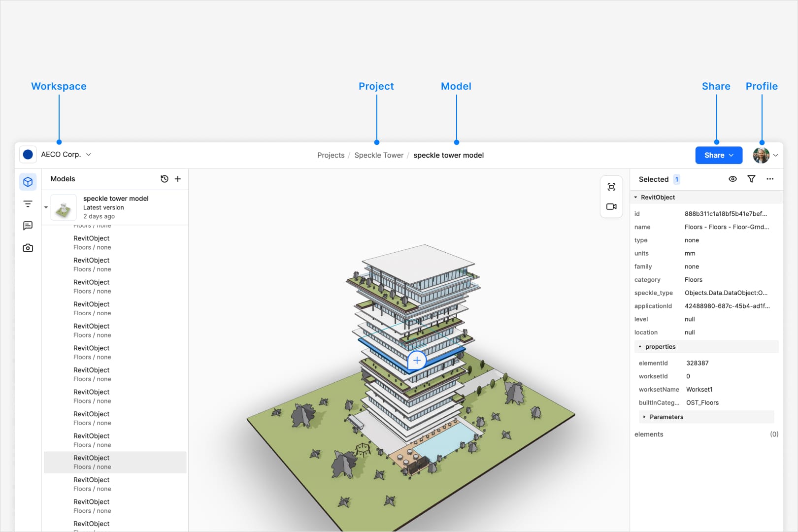Open Speckle Tower project breadcrumb
Screen dimensions: 798x532
(x=379, y=155)
